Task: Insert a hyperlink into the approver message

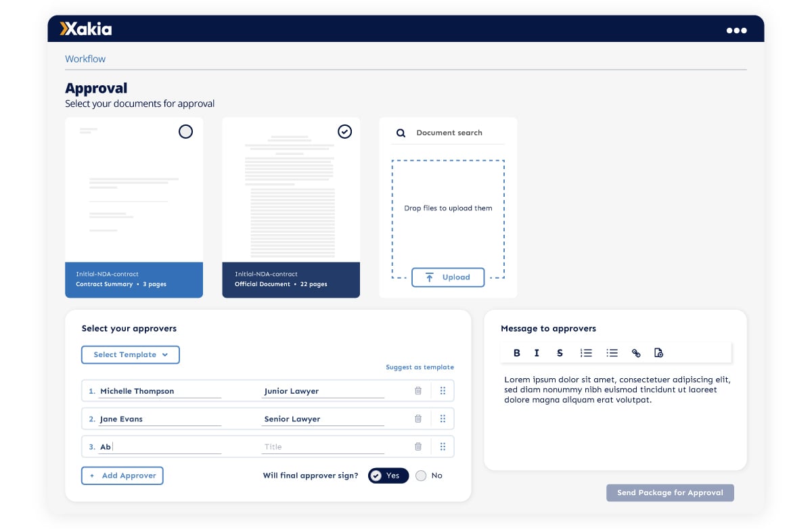Action: coord(635,352)
